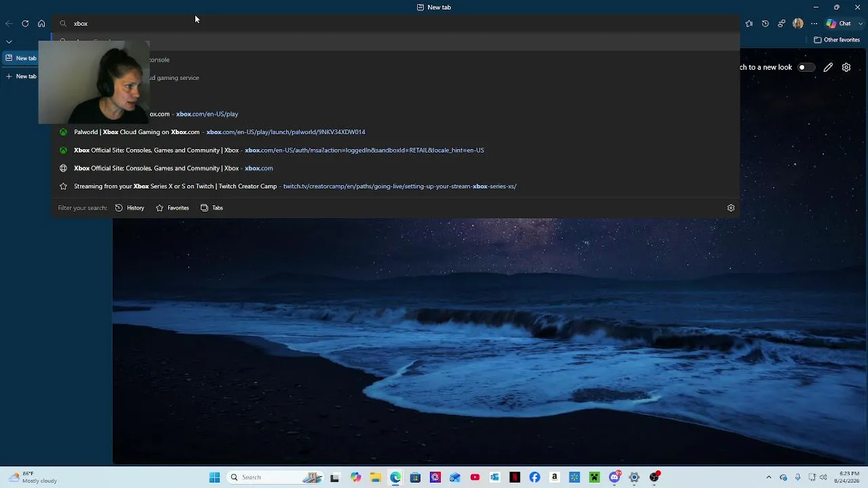Open Copilot Chat button
Viewport: 868px width, 488px height.
point(838,24)
